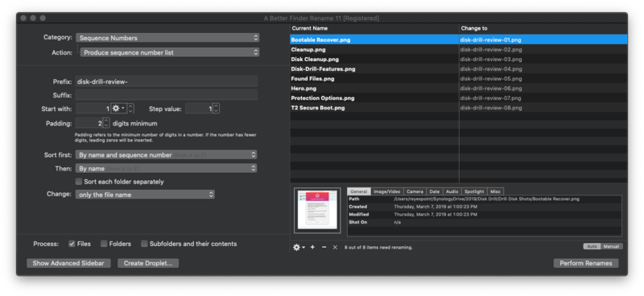Open the Action dropdown
Image resolution: width=644 pixels, height=296 pixels.
tap(170, 52)
